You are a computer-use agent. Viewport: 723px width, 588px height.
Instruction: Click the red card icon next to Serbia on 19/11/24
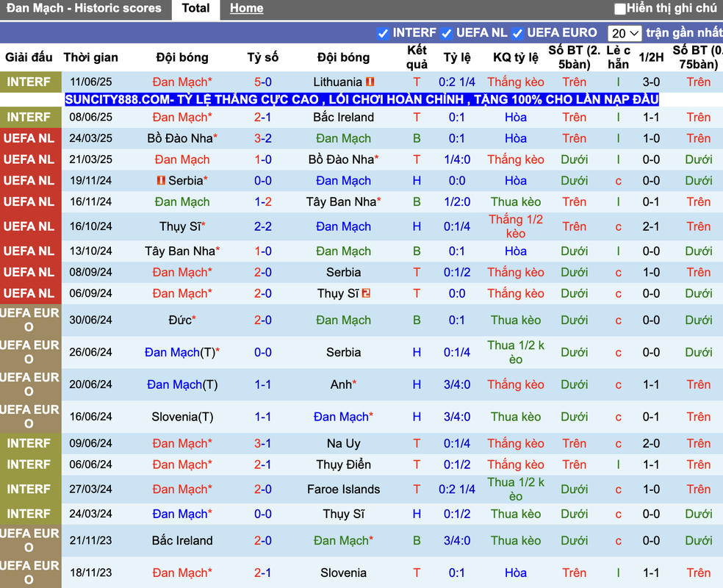[161, 180]
